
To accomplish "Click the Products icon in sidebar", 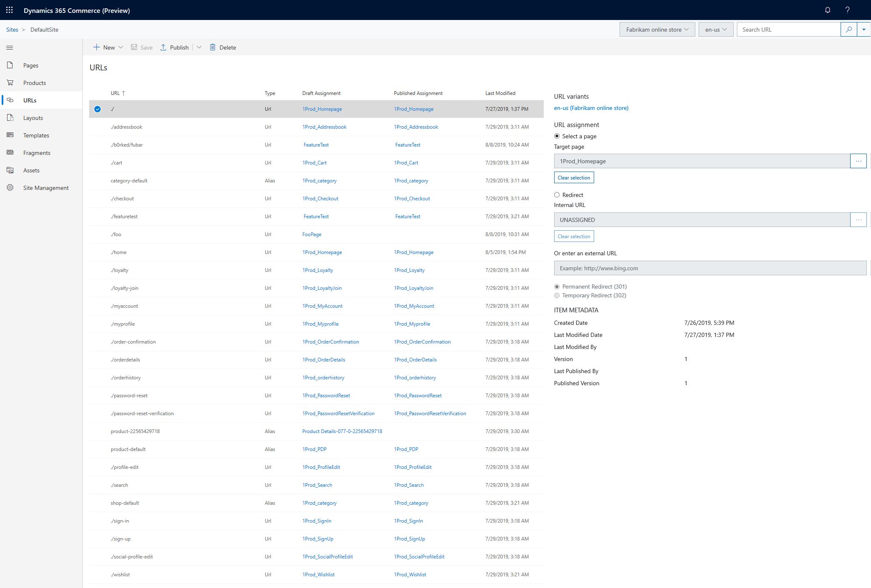I will tap(10, 83).
